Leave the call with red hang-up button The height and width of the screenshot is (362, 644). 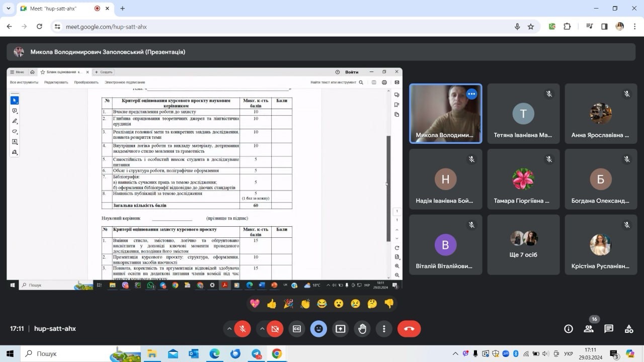click(x=409, y=329)
